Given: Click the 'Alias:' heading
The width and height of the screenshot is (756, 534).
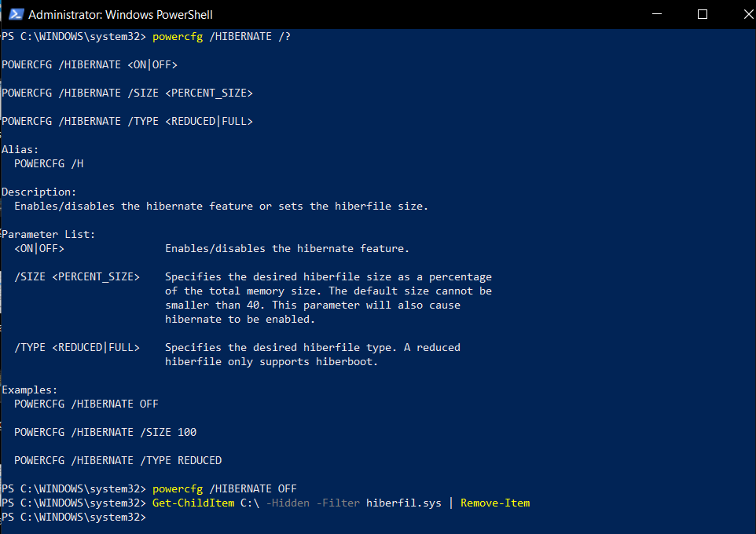Looking at the screenshot, I should (20, 150).
